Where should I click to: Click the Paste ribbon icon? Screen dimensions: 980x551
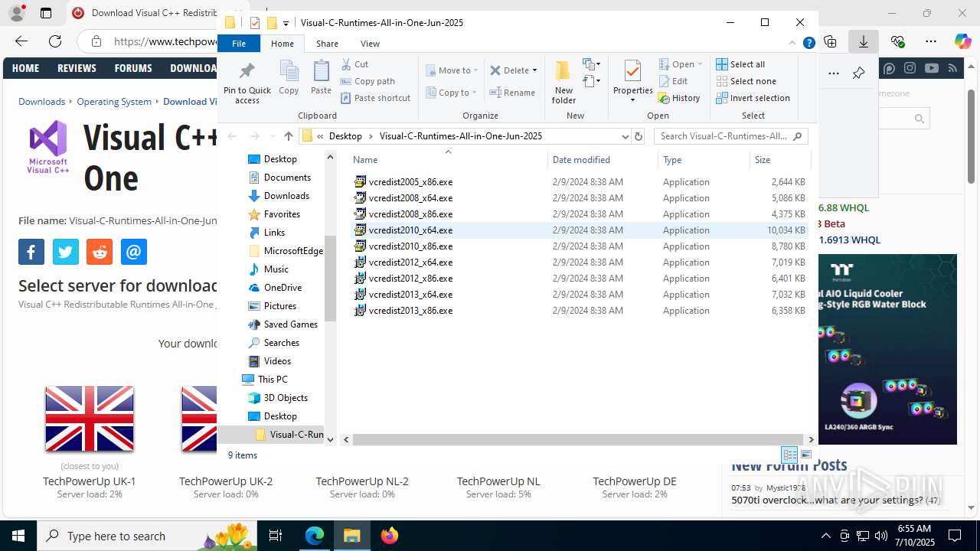[321, 77]
